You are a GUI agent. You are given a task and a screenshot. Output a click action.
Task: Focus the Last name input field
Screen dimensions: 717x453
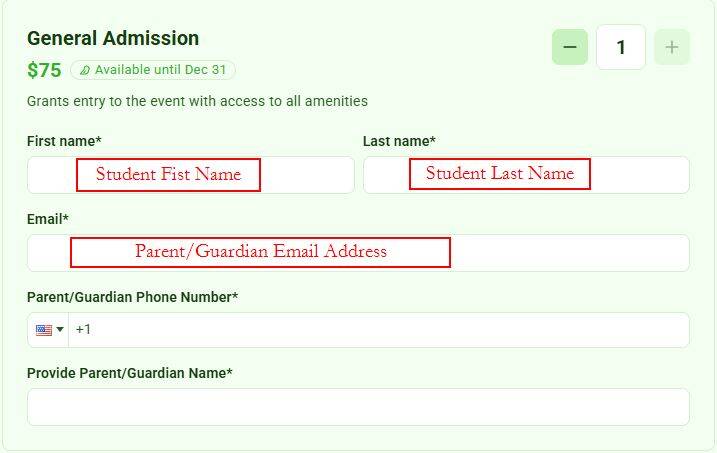click(526, 175)
